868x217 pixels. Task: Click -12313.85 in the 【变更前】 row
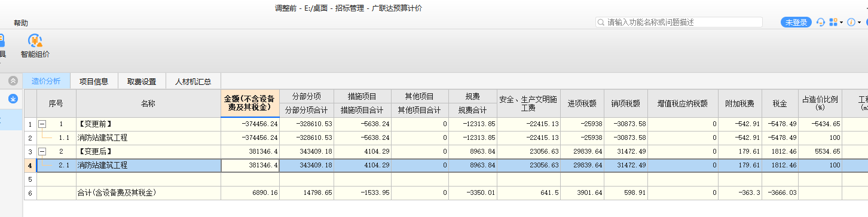click(x=472, y=124)
